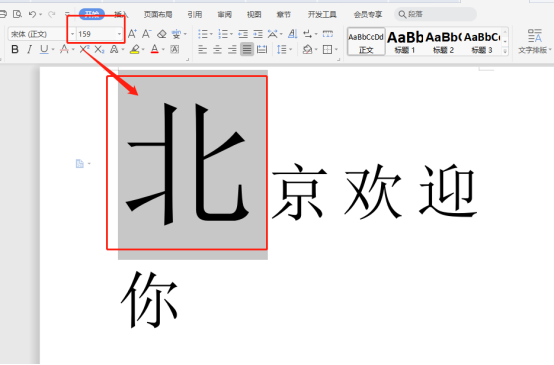Decrease font size with the A- icon
This screenshot has height=365, width=554.
pos(147,34)
